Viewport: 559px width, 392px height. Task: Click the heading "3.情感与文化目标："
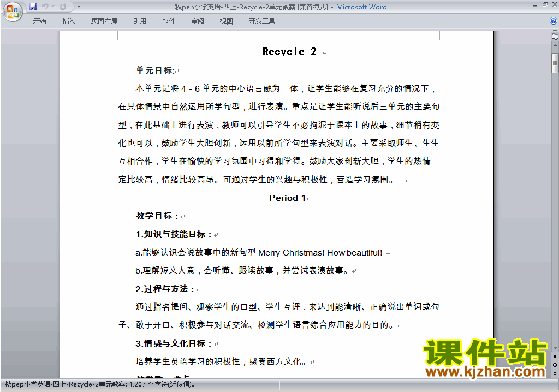pyautogui.click(x=175, y=343)
